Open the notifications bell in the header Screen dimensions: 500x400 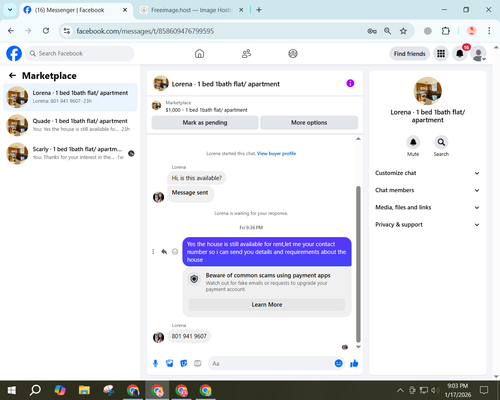[460, 53]
